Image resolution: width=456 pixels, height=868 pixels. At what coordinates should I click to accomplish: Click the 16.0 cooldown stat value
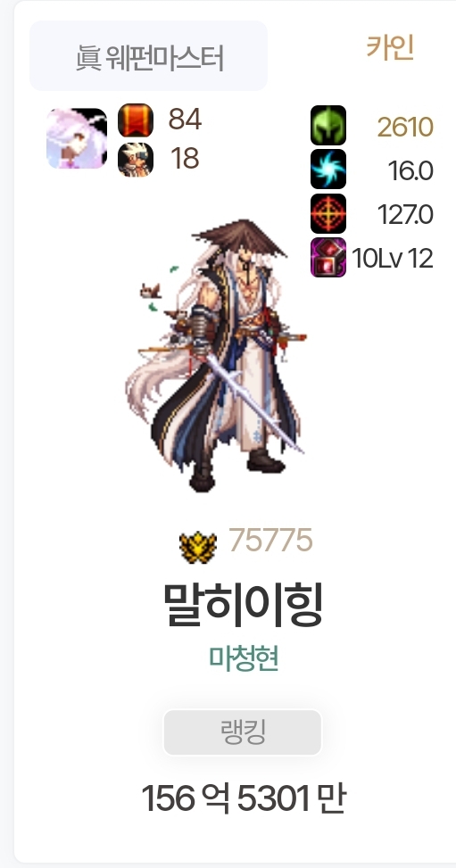click(410, 171)
